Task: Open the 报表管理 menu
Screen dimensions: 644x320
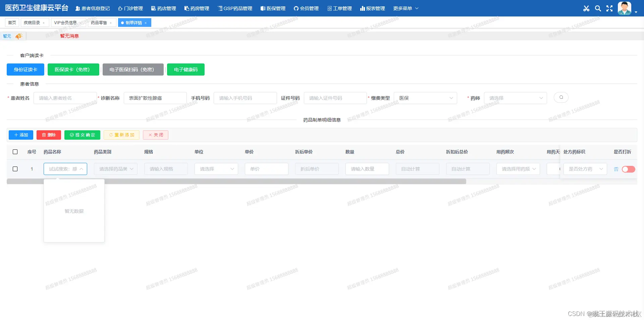Action: [372, 8]
